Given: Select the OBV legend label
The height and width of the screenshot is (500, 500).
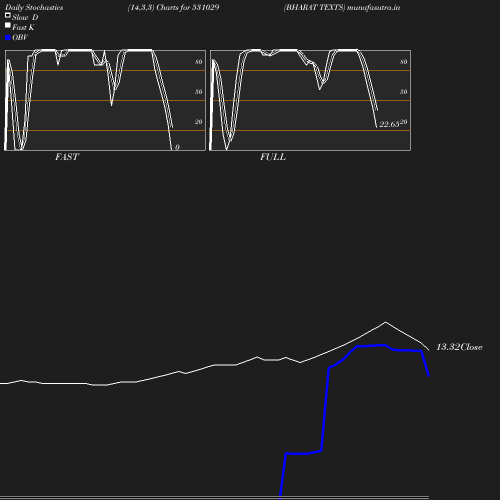Looking at the screenshot, I should [x=20, y=37].
